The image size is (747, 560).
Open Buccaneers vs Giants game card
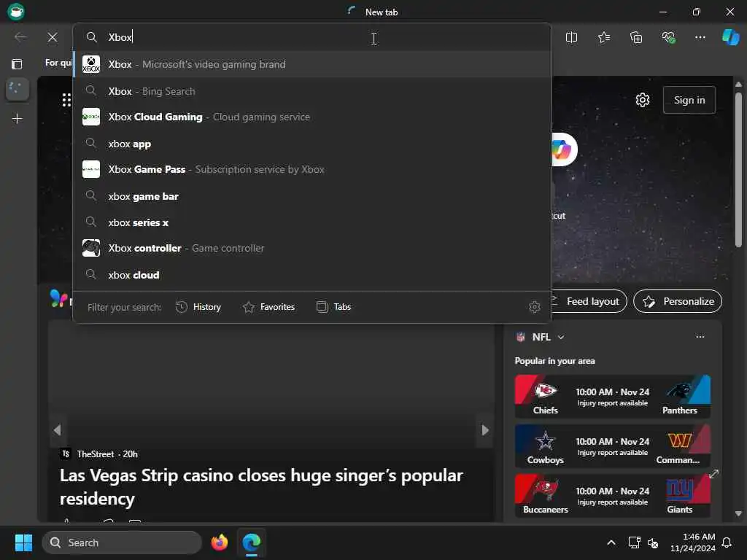[613, 495]
